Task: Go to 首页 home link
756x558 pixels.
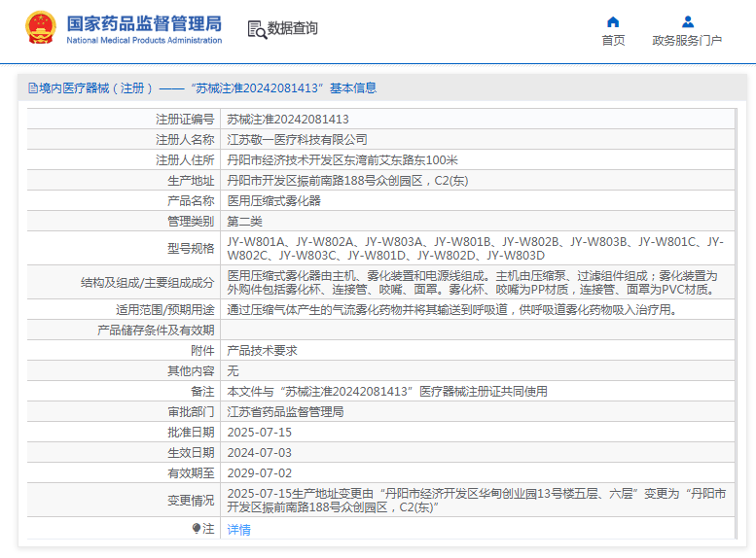Action: point(613,41)
